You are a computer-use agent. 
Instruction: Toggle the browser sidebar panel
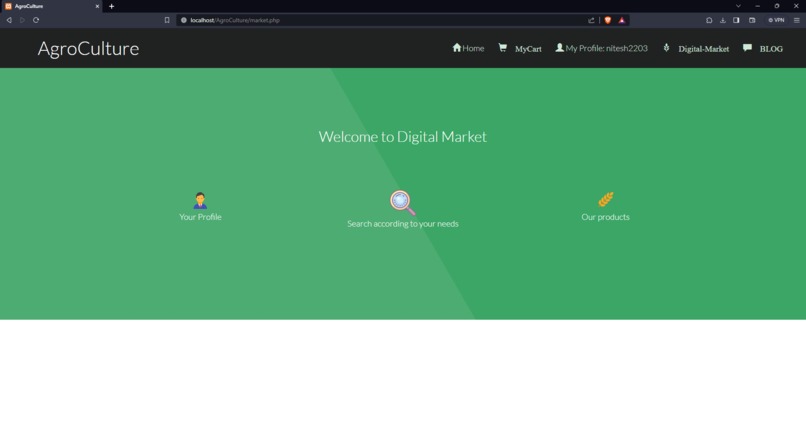coord(736,20)
